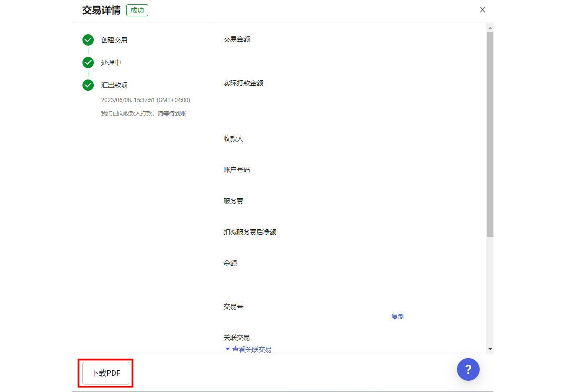The image size is (565, 392).
Task: Click the 成功 status badge
Action: point(137,10)
